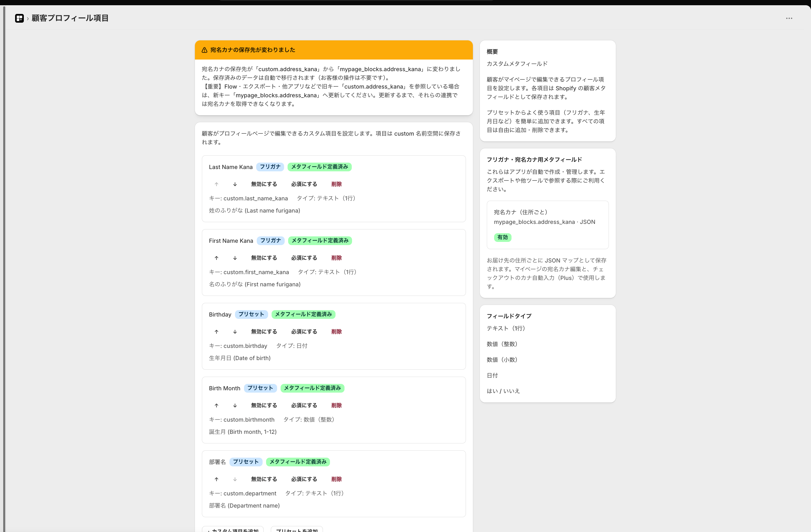811x532 pixels.
Task: Click the フリガナ badge on First Name Kana
Action: pos(270,240)
